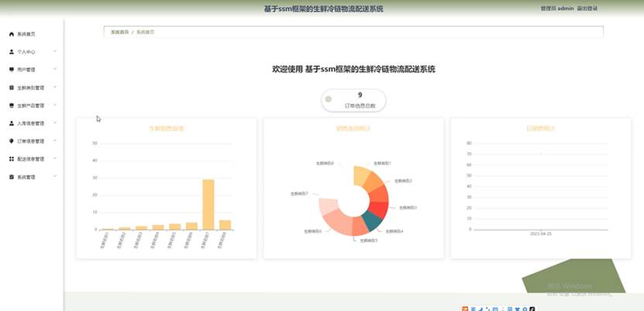The height and width of the screenshot is (311, 644).
Task: Open the 入库信息管理 sidebar menu
Action: 32,123
